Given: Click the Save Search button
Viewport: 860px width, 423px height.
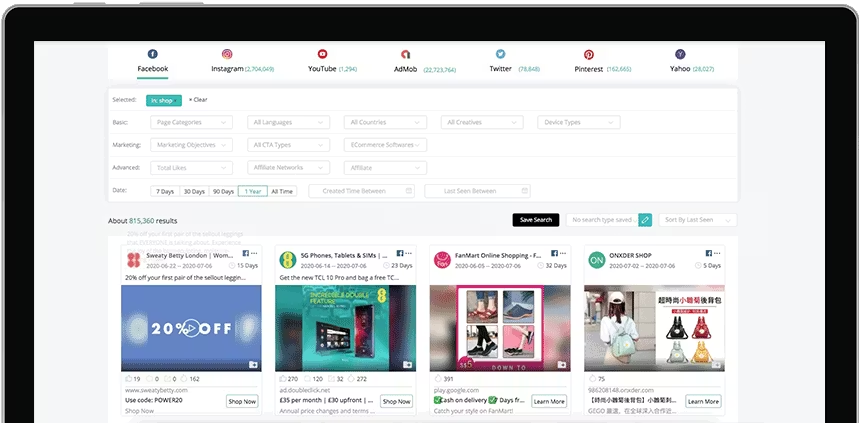Looking at the screenshot, I should point(535,220).
